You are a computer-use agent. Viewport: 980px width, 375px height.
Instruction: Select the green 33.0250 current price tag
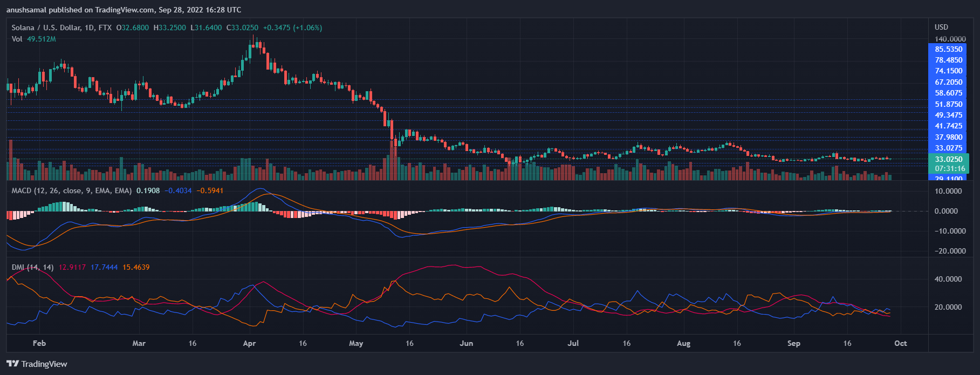(x=949, y=159)
